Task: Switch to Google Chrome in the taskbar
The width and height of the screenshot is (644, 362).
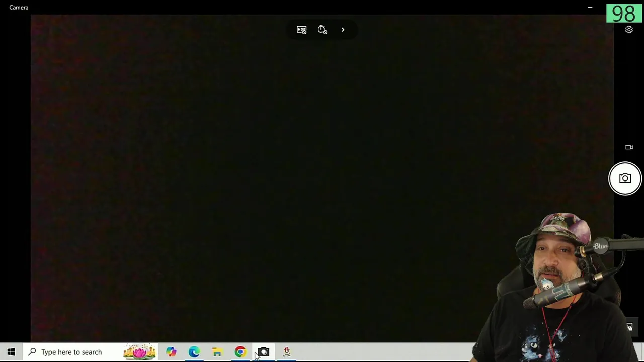Action: (240, 352)
